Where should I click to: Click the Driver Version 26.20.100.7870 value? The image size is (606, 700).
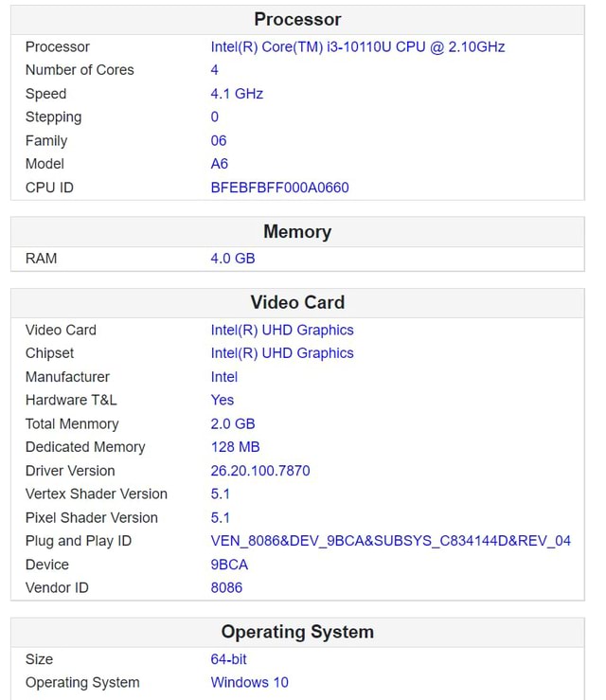pos(260,471)
